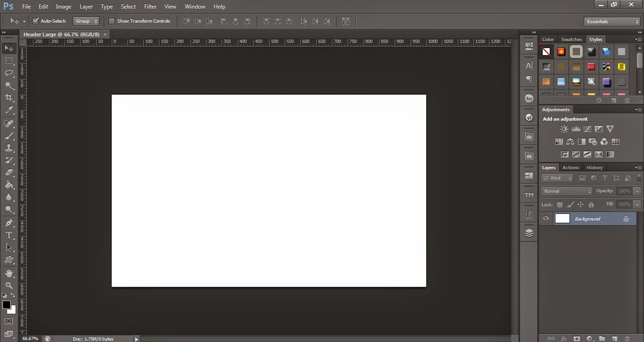Create new fill or adjustment layer button
Screen dimensions: 644x342
pyautogui.click(x=590, y=338)
